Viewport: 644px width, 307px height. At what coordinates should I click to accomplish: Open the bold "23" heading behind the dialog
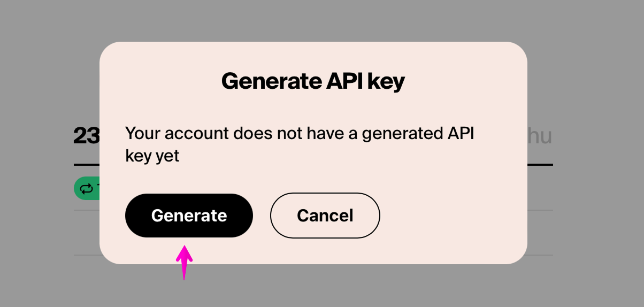point(86,136)
